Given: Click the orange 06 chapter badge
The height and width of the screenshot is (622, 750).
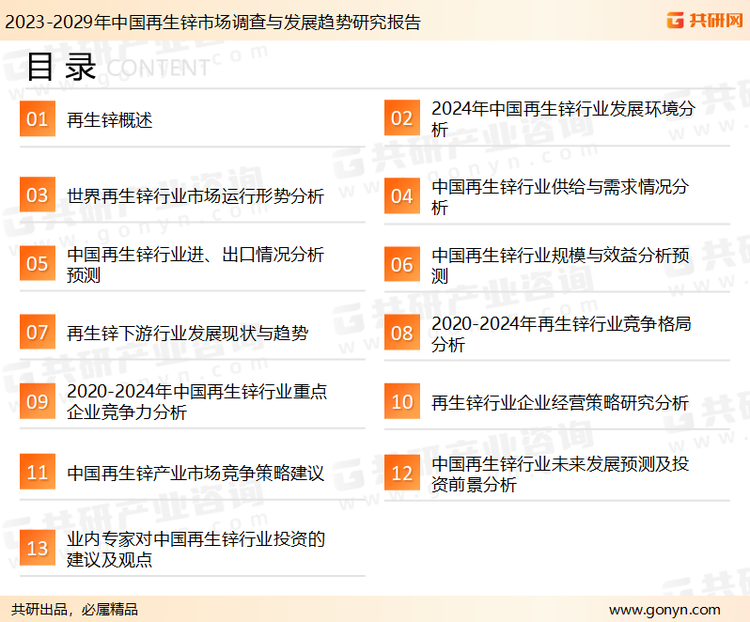Looking at the screenshot, I should [402, 264].
